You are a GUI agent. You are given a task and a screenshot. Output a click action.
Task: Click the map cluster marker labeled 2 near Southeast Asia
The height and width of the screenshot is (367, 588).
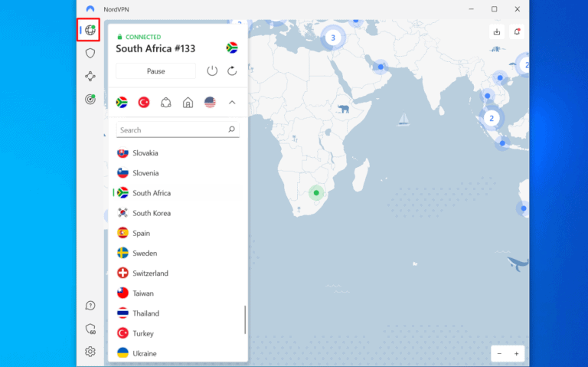tap(492, 119)
